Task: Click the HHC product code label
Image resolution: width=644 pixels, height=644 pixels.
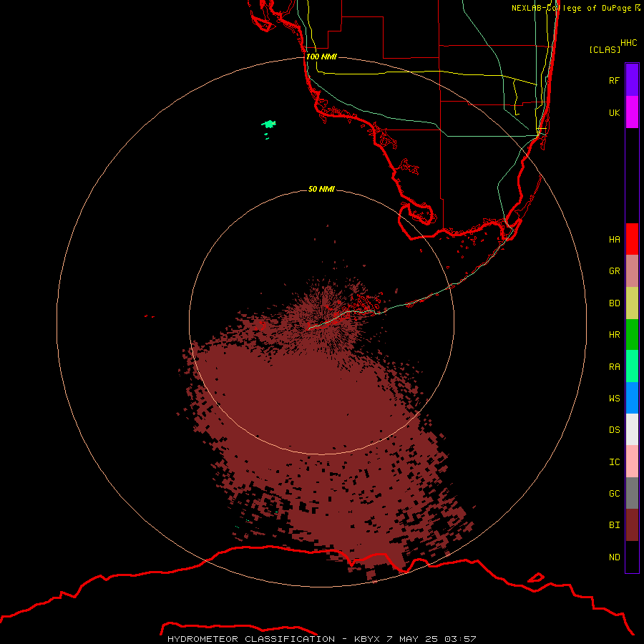Action: point(628,43)
